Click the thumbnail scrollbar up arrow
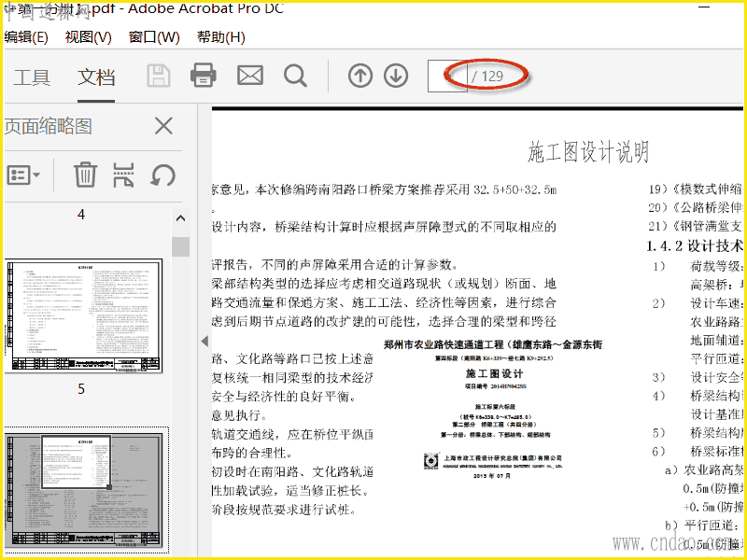Image resolution: width=747 pixels, height=560 pixels. coord(180,218)
